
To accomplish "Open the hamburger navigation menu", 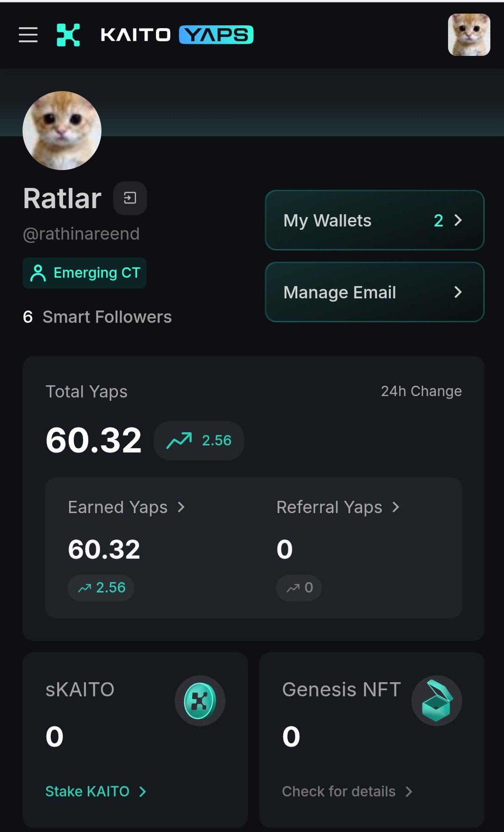I will [28, 35].
